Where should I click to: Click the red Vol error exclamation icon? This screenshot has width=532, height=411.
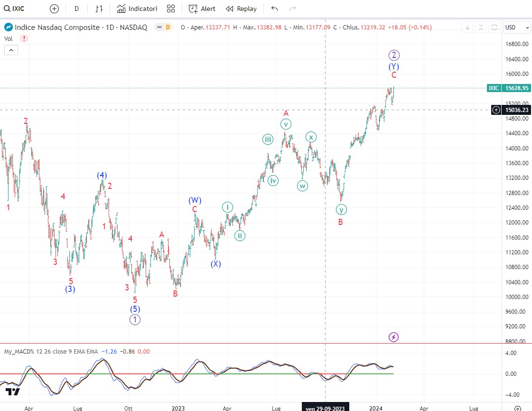click(24, 38)
